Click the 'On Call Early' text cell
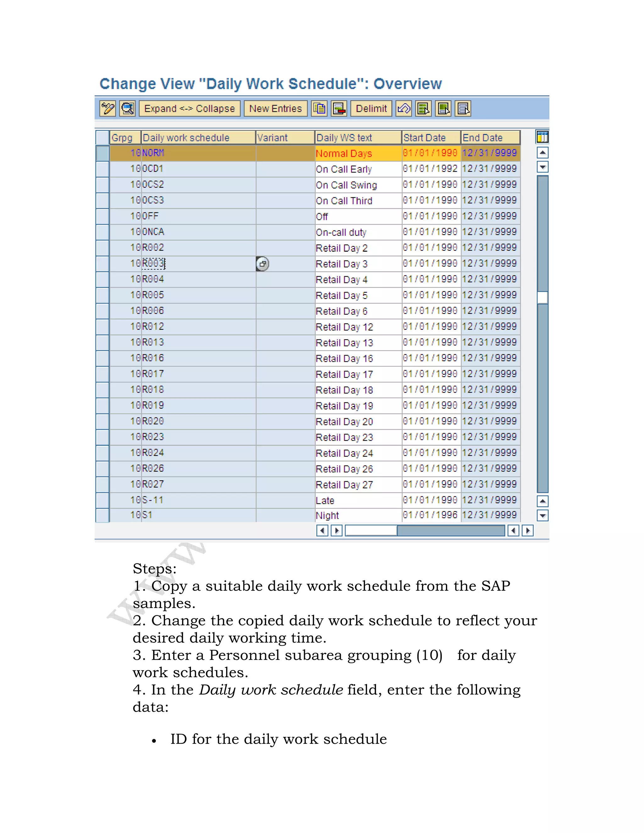Viewport: 644px width, 833px height. click(358, 169)
